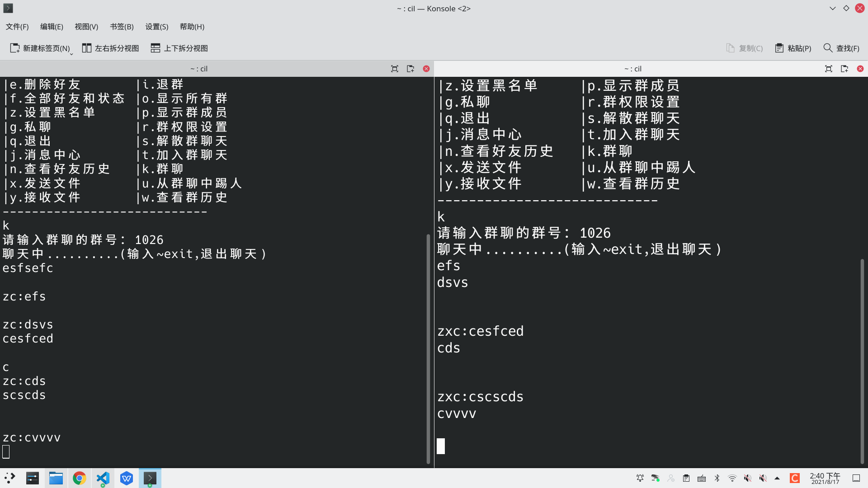Screen dimensions: 868x488
Task: Open the file manager from the taskbar
Action: [x=56, y=478]
